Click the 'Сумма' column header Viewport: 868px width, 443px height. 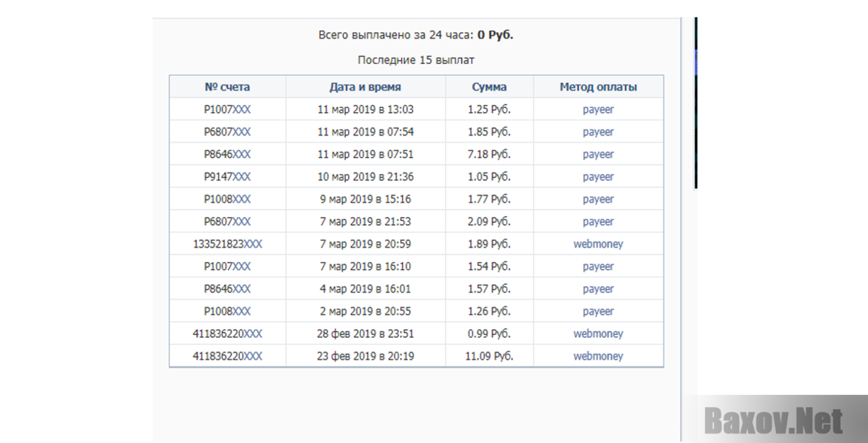(489, 87)
